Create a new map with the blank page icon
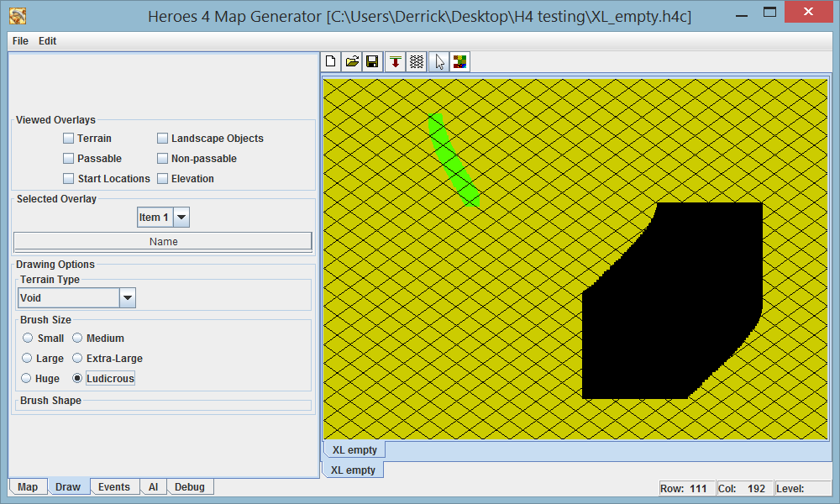This screenshot has height=504, width=840. 331,62
